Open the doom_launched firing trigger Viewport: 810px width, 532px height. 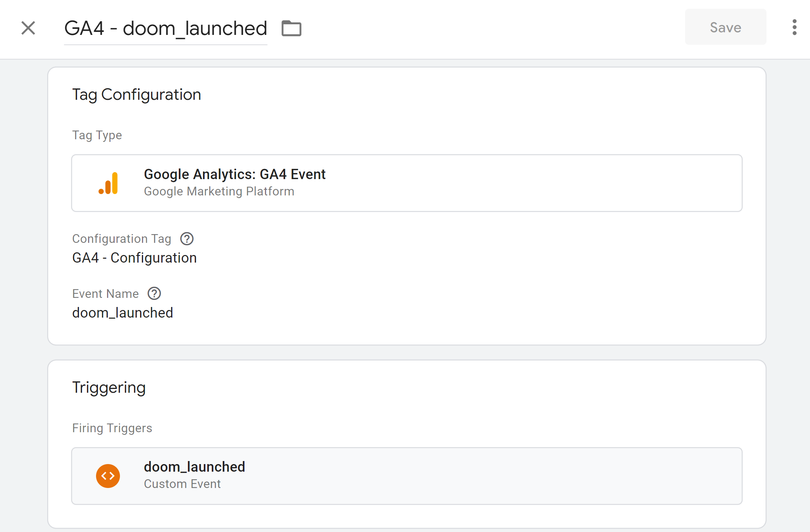(406, 476)
